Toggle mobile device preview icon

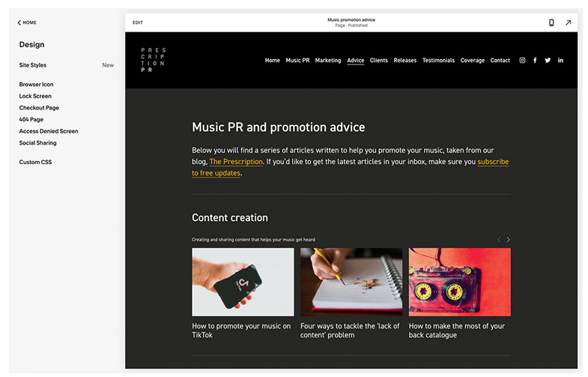click(x=551, y=22)
